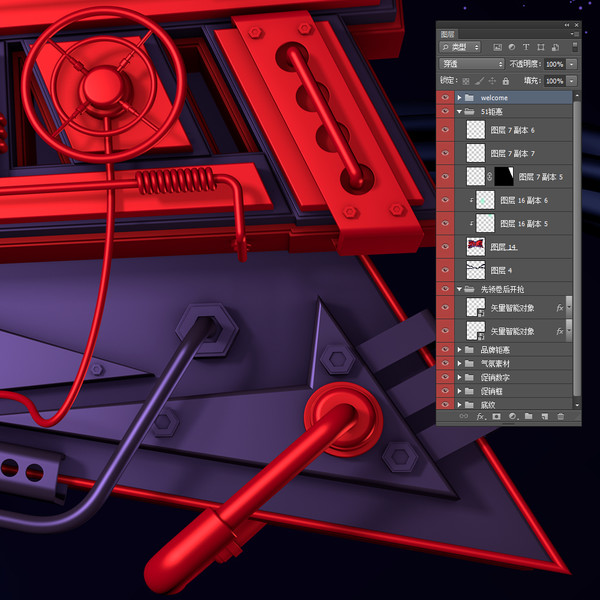Open the blend mode dropdown (穿透)
The image size is (600, 600).
tap(471, 64)
